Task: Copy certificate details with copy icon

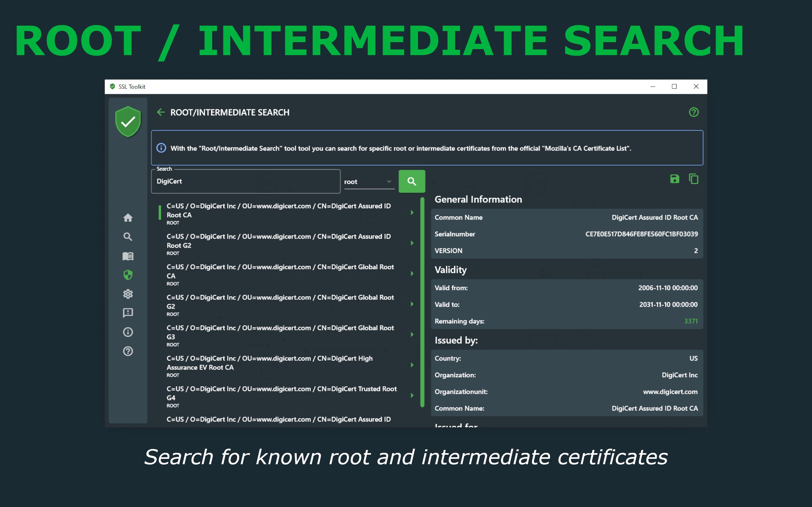Action: 694,179
